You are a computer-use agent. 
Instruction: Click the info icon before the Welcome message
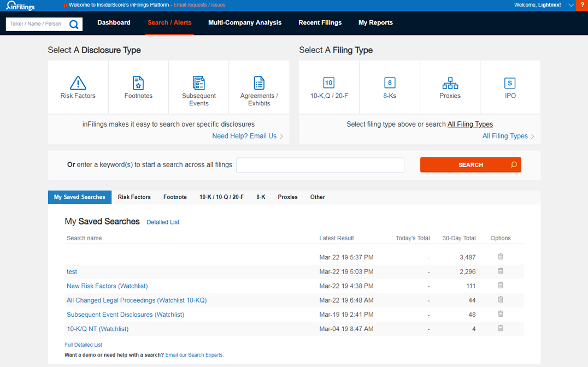coord(65,5)
